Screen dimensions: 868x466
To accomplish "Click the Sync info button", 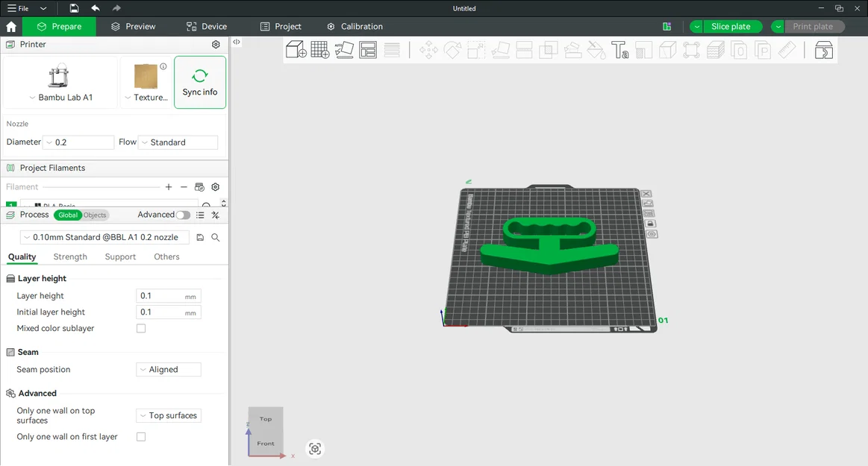I will coord(200,82).
